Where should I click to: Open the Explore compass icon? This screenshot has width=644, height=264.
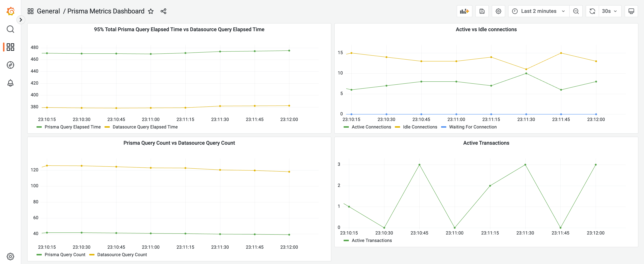[x=10, y=65]
